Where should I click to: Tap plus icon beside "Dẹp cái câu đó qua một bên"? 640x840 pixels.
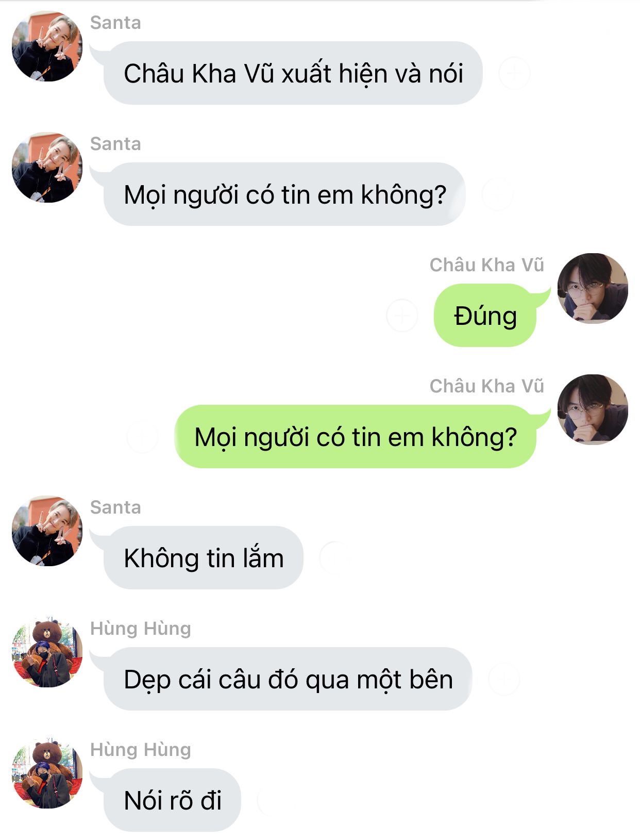pyautogui.click(x=503, y=679)
